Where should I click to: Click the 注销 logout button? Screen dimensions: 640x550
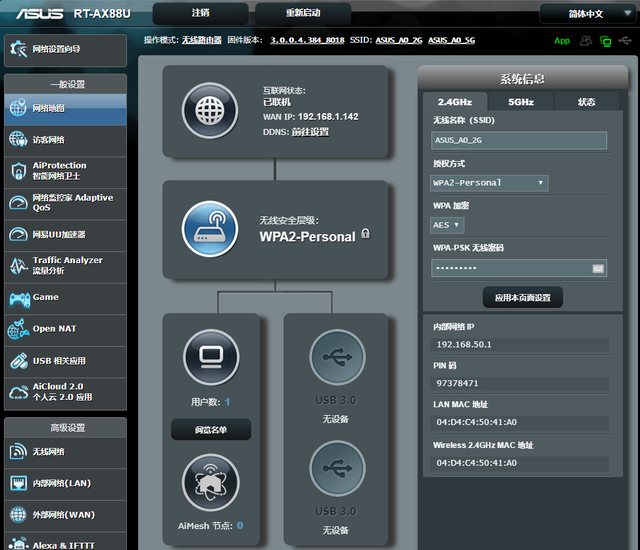click(x=200, y=13)
